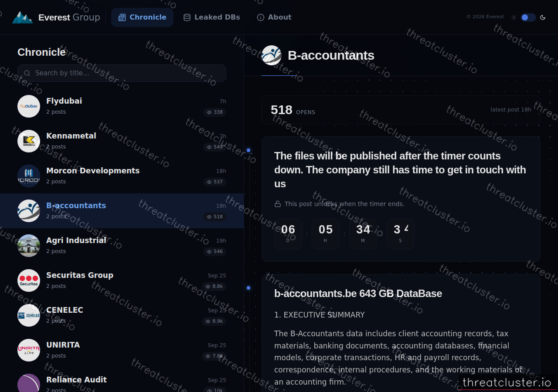Select the Agri Industrial entry
Viewport: 558px width, 392px height.
click(122, 246)
